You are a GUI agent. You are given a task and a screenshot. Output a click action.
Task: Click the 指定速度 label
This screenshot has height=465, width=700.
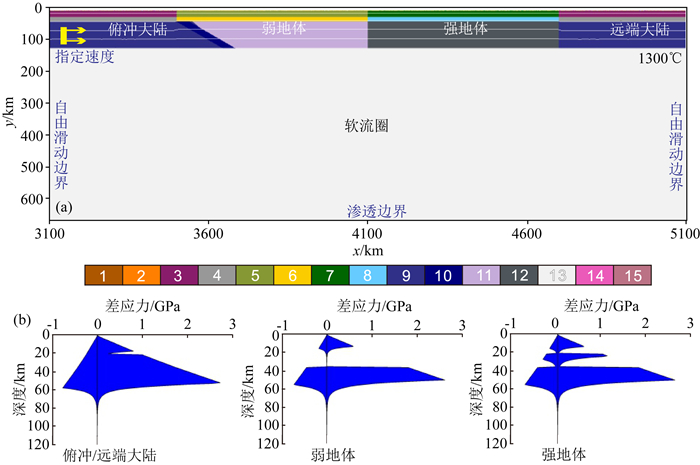click(x=87, y=57)
